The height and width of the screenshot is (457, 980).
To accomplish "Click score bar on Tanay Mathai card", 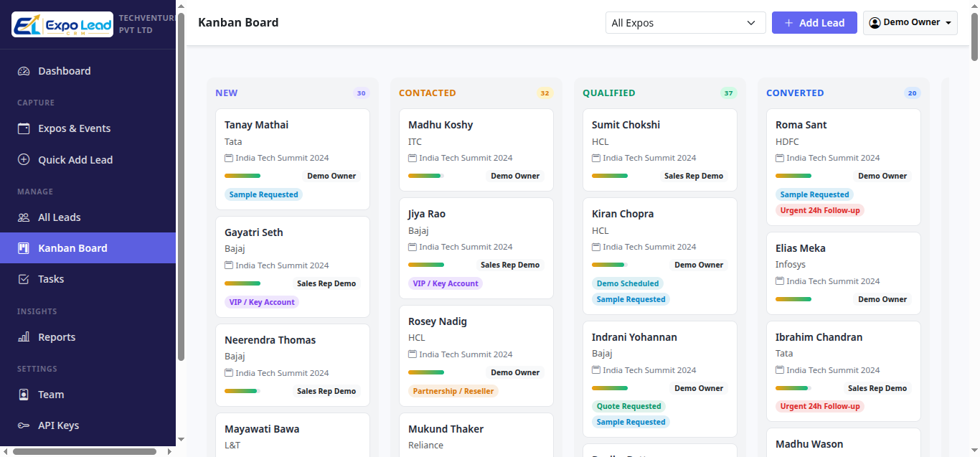I will pos(242,176).
